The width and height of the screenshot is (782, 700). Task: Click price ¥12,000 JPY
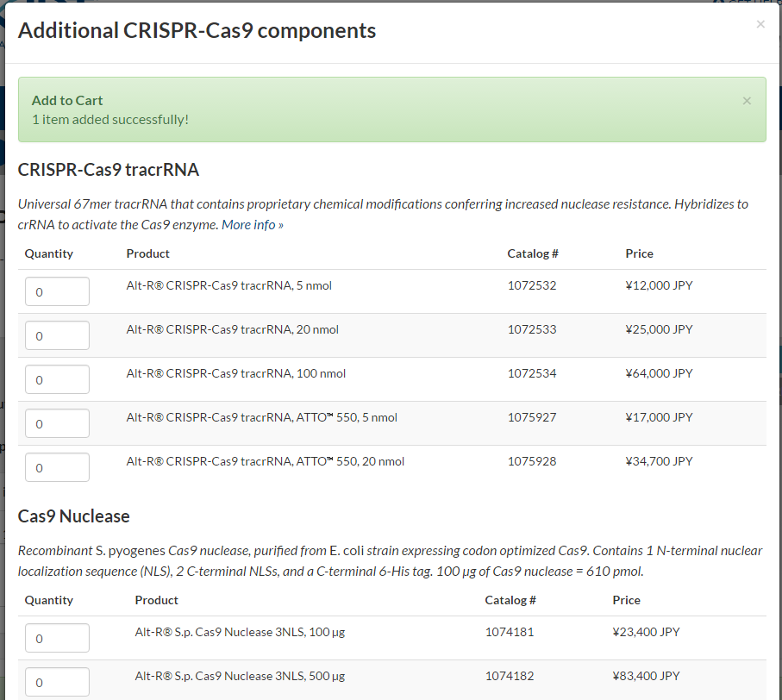pos(659,285)
